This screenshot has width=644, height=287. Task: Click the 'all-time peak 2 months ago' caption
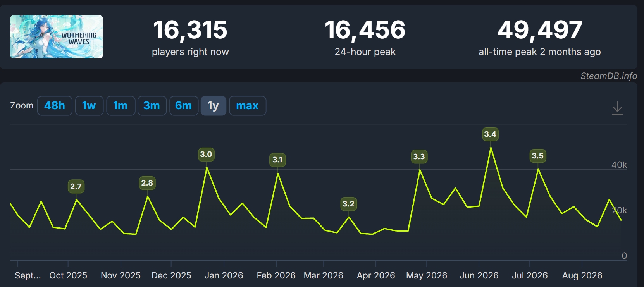click(x=540, y=52)
